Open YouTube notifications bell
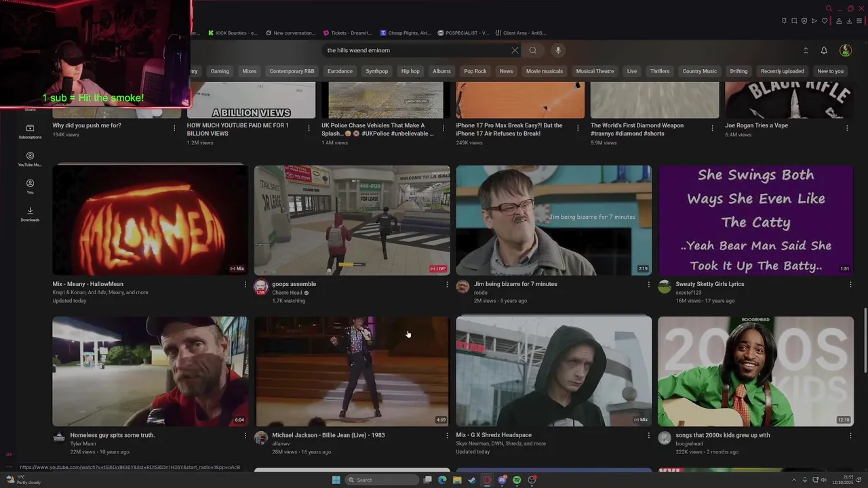Viewport: 868px width, 488px height. pyautogui.click(x=824, y=50)
